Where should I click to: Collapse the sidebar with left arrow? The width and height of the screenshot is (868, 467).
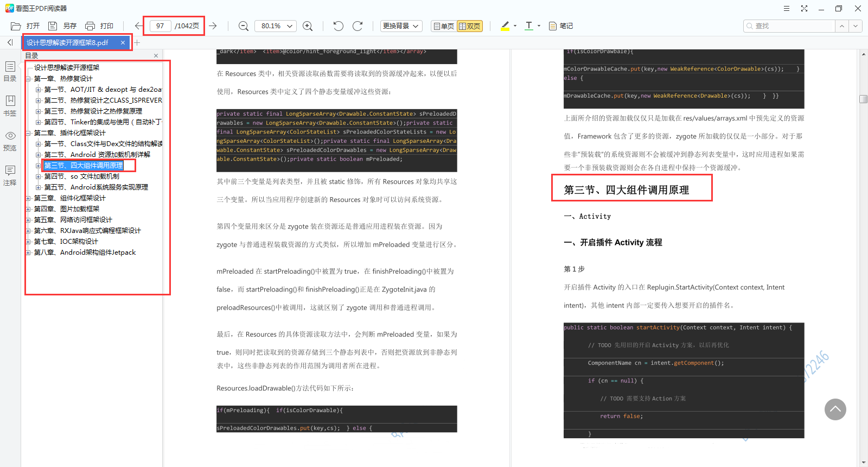pos(10,42)
